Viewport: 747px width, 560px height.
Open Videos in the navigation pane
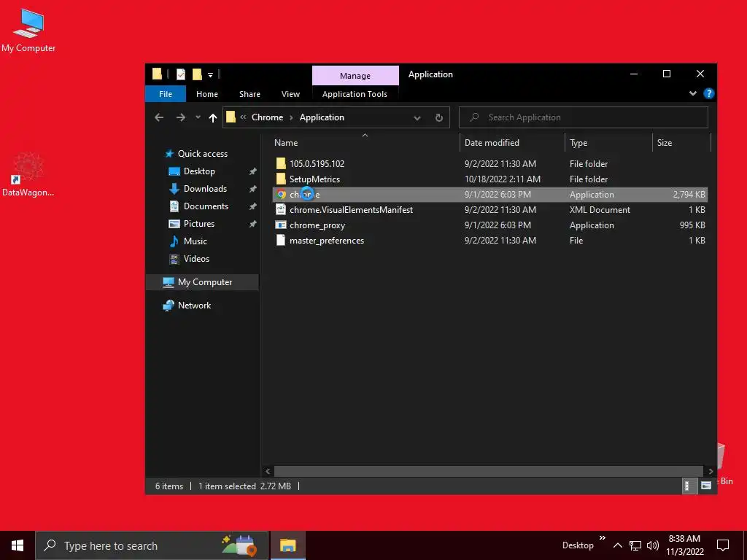196,259
